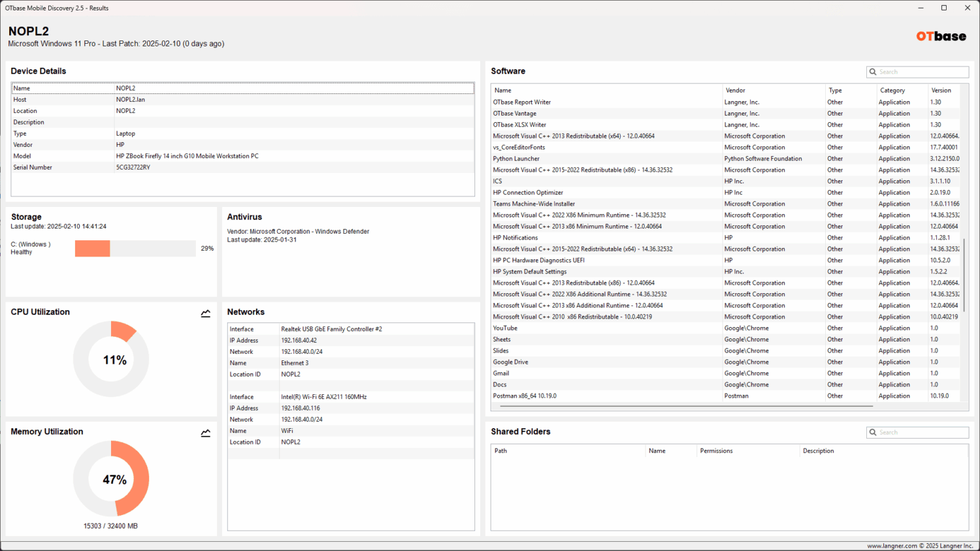
Task: Click inside the Software search field
Action: pos(921,72)
